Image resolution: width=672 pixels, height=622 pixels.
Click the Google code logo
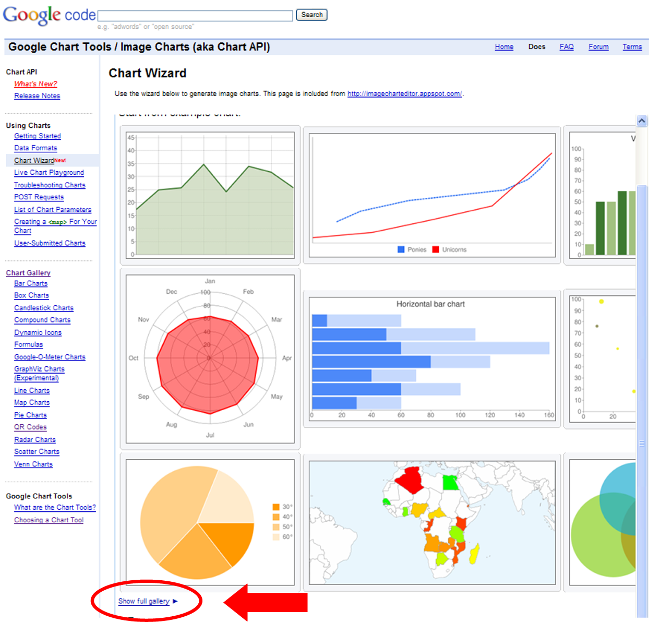click(50, 15)
